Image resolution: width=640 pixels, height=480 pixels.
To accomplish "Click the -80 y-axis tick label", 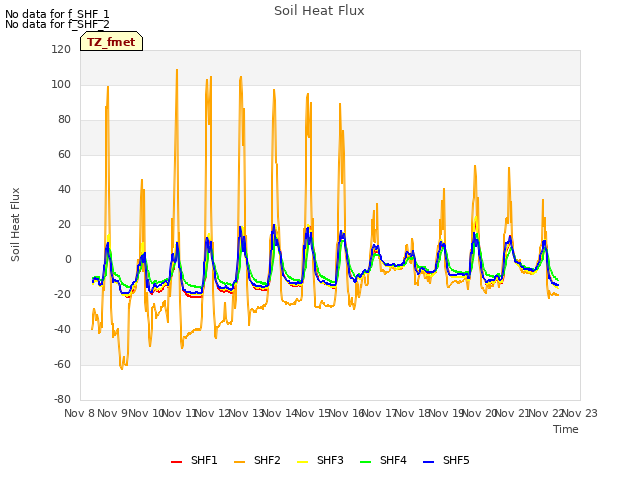I will point(62,399).
